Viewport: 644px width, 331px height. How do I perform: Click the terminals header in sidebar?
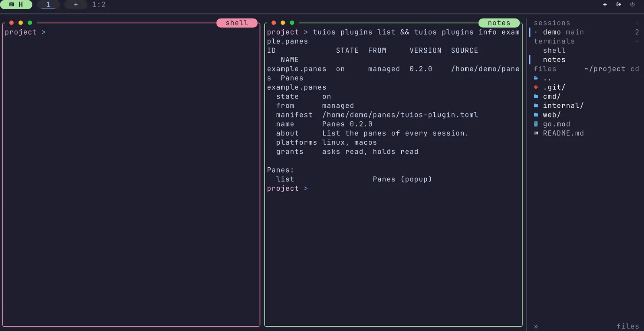pos(554,41)
